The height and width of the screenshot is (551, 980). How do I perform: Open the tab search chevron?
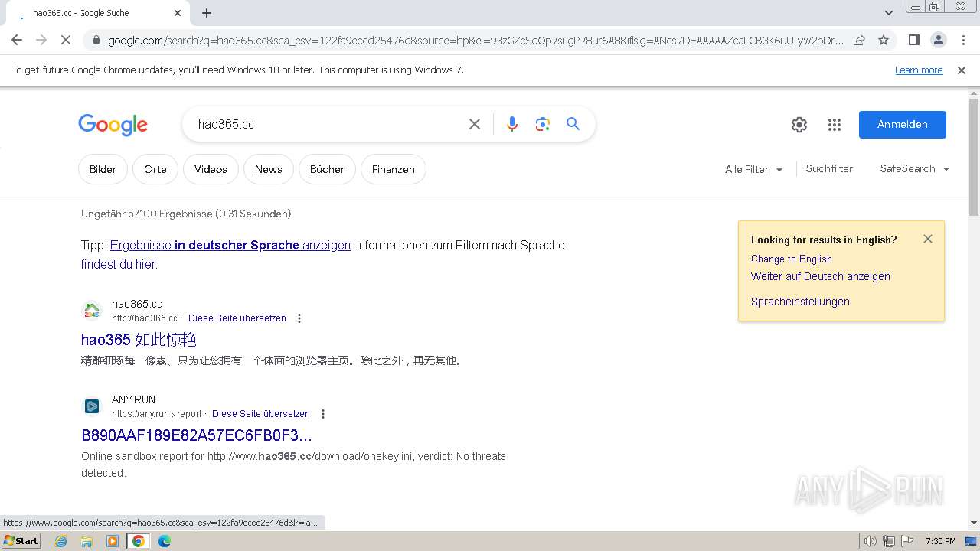tap(889, 13)
